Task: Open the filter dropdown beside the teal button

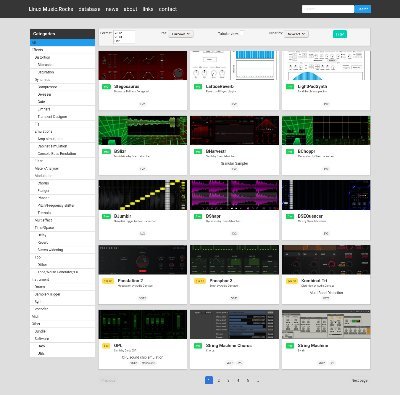Action: pos(296,34)
